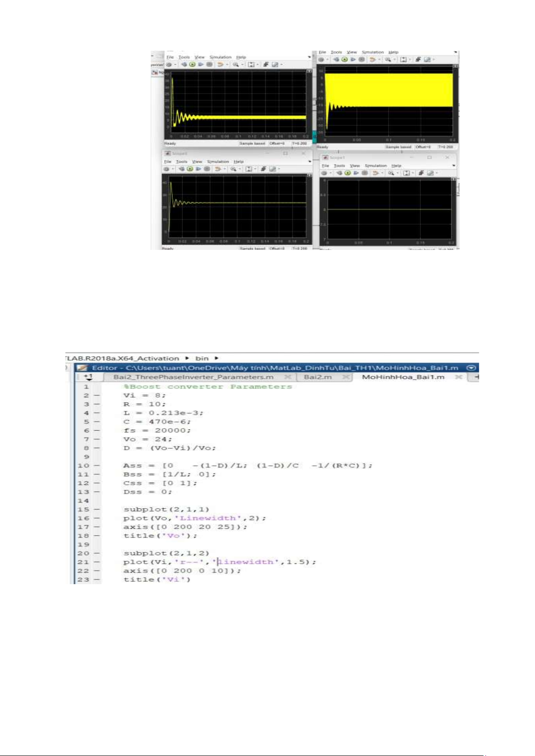535x756 pixels.
Task: Switch to Bai2_ThreePhaseInverter_Parameters.m tab
Action: (193, 377)
